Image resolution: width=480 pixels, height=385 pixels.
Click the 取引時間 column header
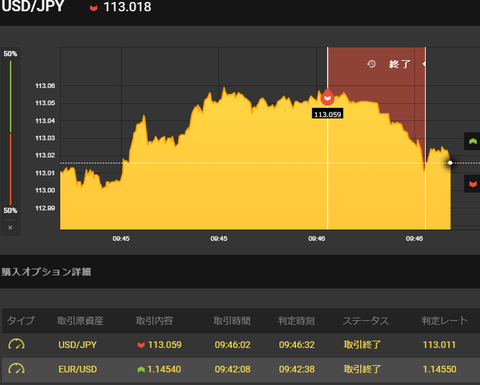232,321
